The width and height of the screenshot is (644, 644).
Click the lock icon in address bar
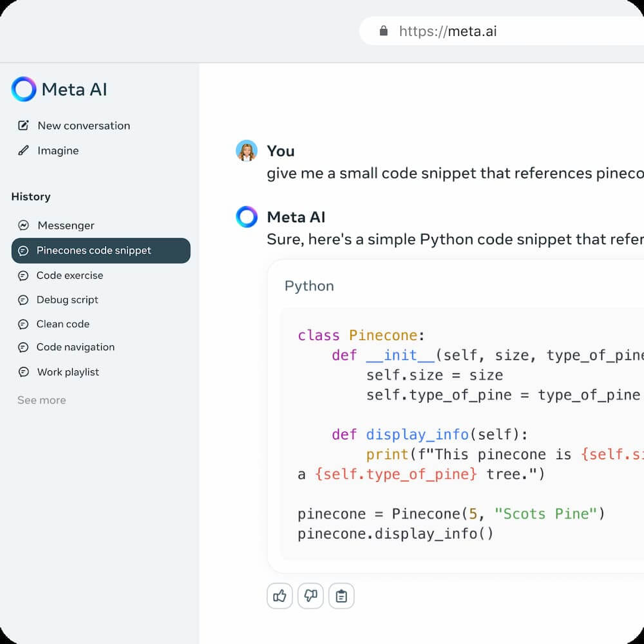tap(384, 31)
